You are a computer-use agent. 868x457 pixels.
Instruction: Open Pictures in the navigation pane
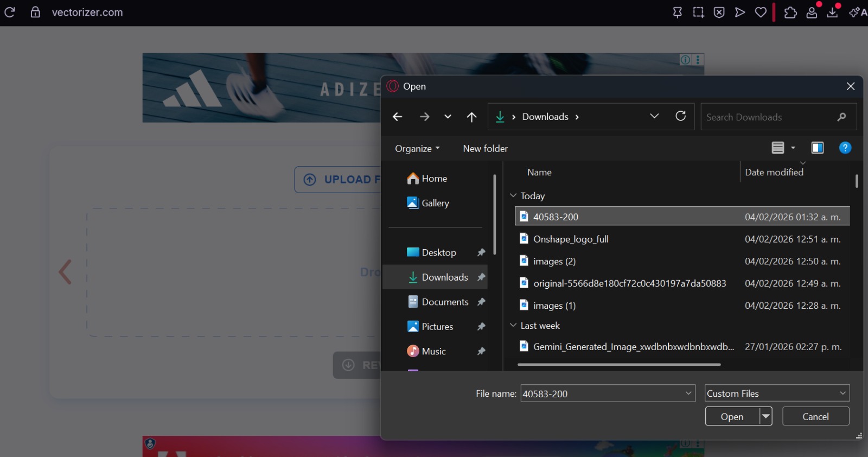(430, 327)
